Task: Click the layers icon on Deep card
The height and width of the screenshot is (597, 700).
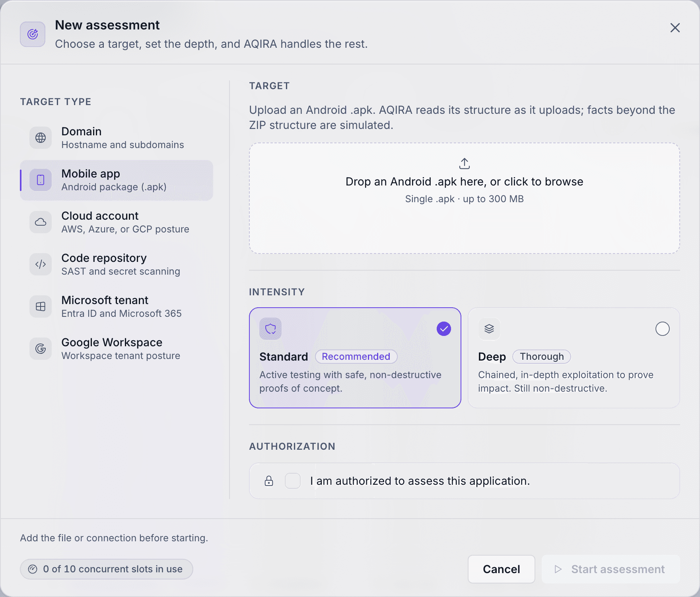Action: pyautogui.click(x=489, y=329)
